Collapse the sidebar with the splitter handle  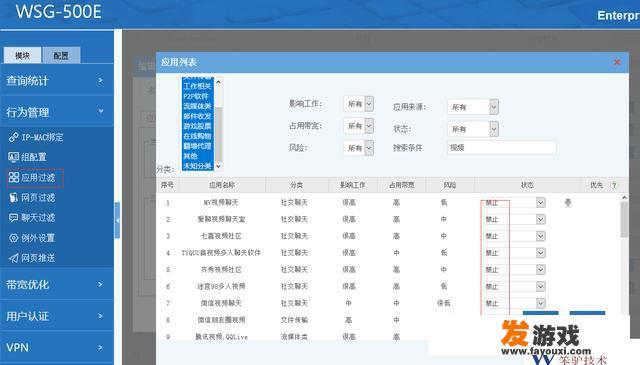coord(118,220)
